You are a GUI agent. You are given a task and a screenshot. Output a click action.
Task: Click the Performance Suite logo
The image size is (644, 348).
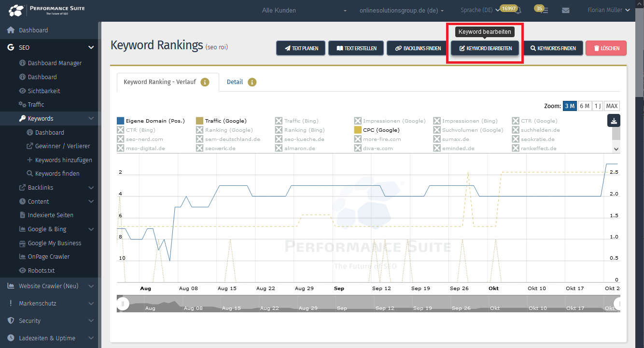click(47, 10)
